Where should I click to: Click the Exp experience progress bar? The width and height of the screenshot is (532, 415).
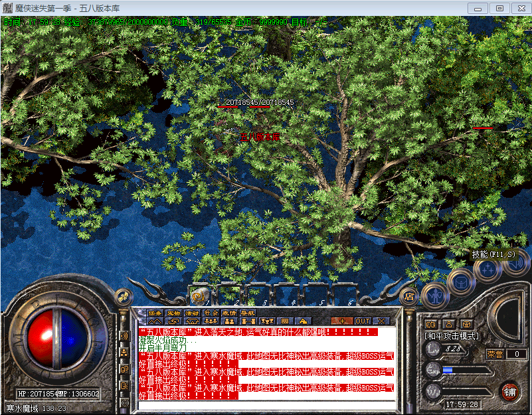[x=466, y=371]
